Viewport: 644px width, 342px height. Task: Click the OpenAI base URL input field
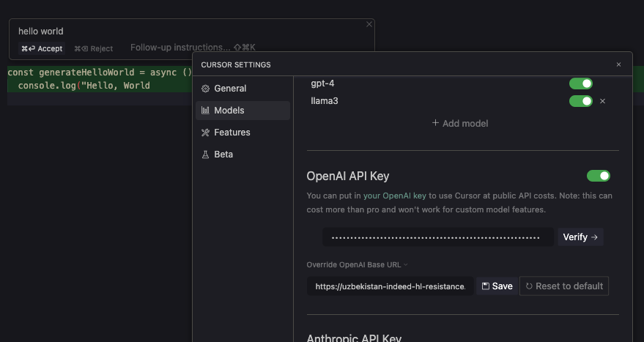(x=391, y=286)
